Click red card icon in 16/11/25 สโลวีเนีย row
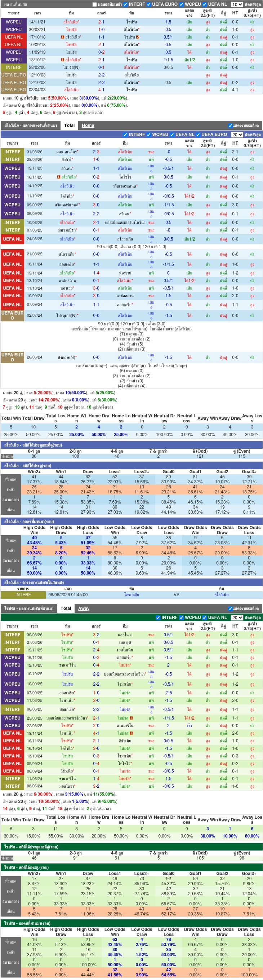Screen dimensions: 263x980 coord(58,177)
